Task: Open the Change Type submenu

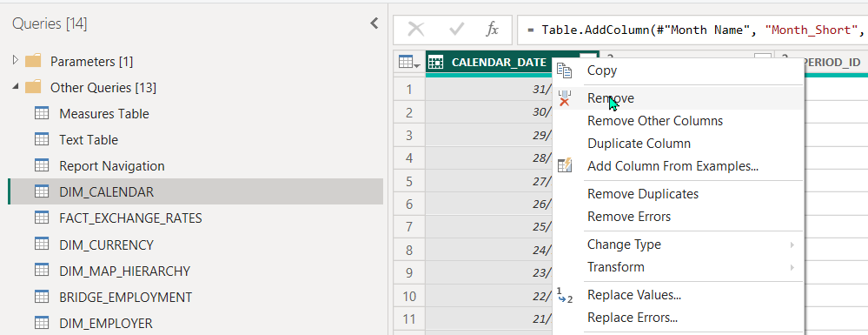Action: coord(678,245)
